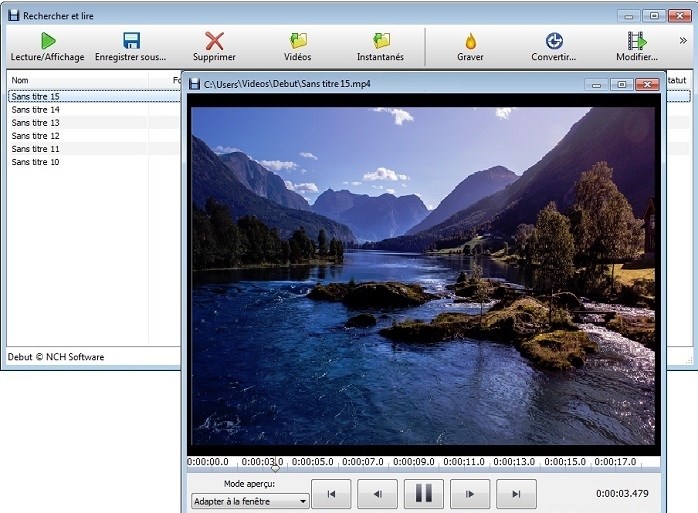Select Sans titre 14 in the list
Image resolution: width=698 pixels, height=513 pixels.
(36, 110)
